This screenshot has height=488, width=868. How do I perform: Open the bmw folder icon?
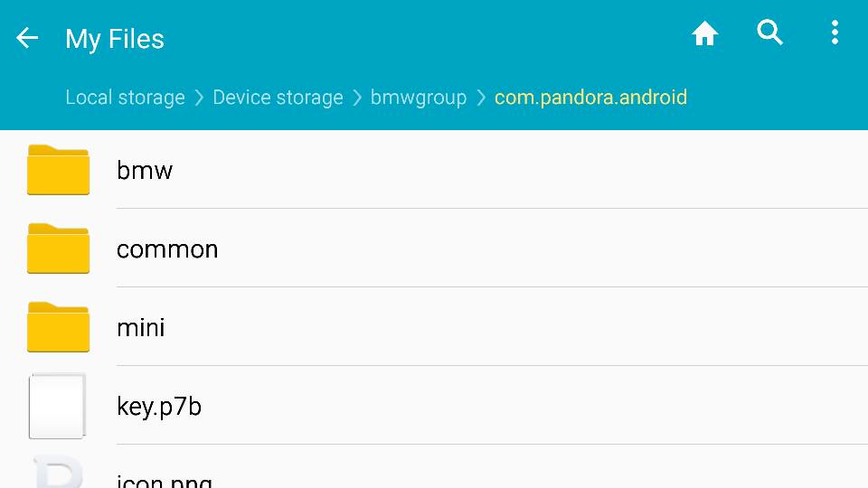(58, 169)
